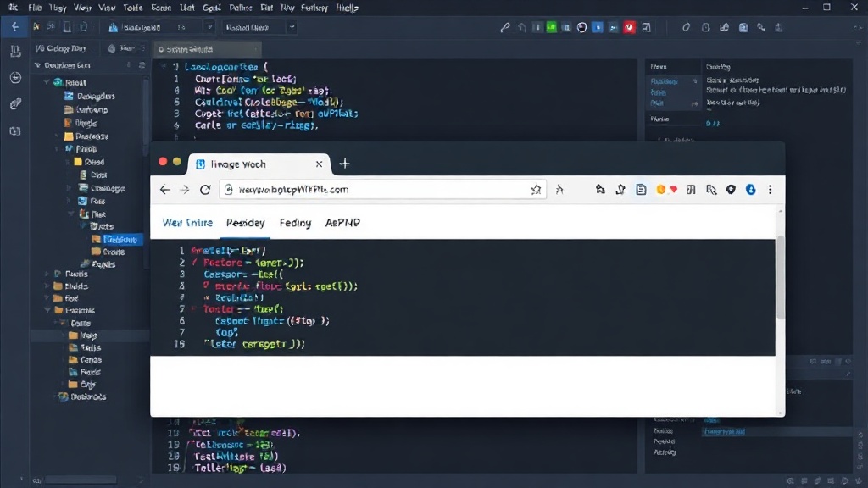
Task: Open the 'Maaad Cbers' dropdown in IDE toolbar
Action: pos(259,27)
